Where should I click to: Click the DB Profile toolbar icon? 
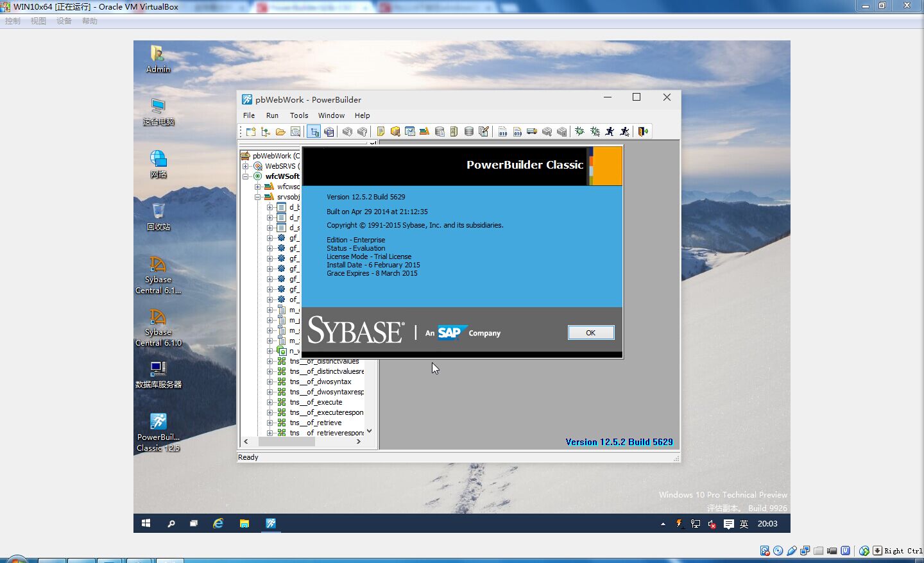[440, 131]
